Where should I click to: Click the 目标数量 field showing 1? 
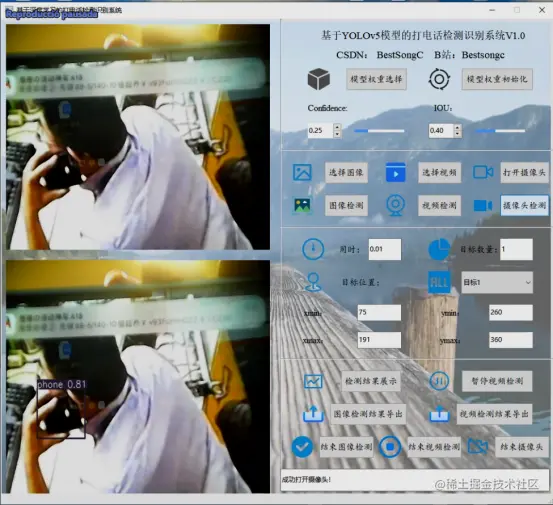pos(516,249)
